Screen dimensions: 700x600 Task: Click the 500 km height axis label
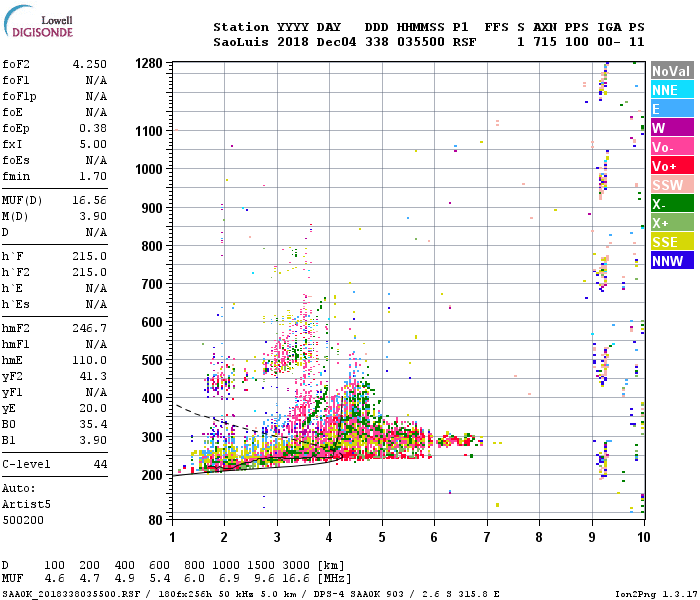pos(152,360)
